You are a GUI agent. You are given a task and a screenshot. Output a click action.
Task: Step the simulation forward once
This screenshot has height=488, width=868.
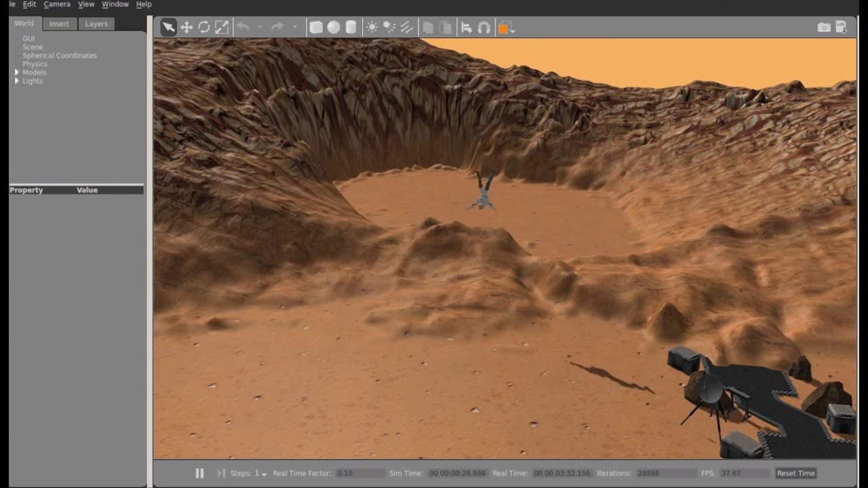pos(221,473)
